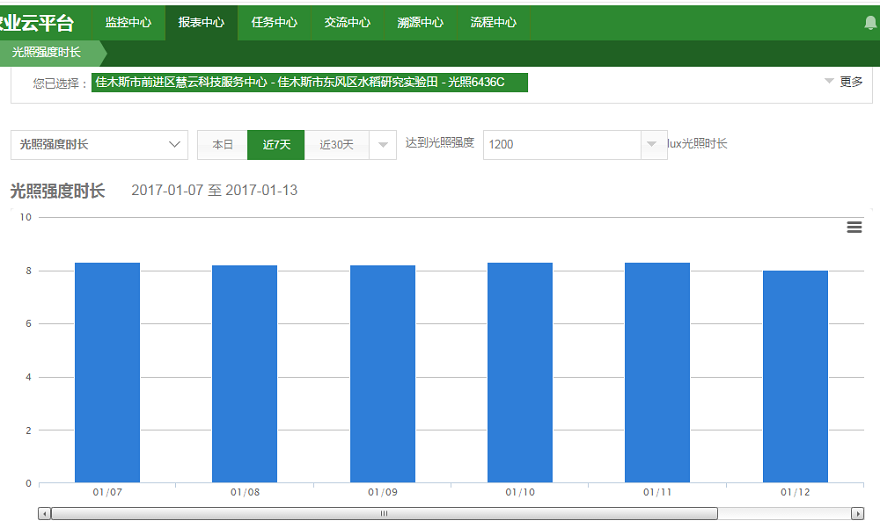Open the 监控中心 menu
880x521 pixels.
tap(128, 22)
